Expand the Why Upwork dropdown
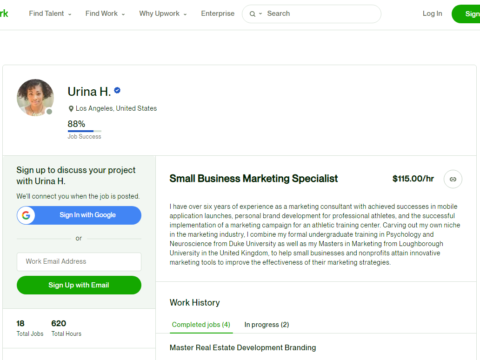 (163, 14)
